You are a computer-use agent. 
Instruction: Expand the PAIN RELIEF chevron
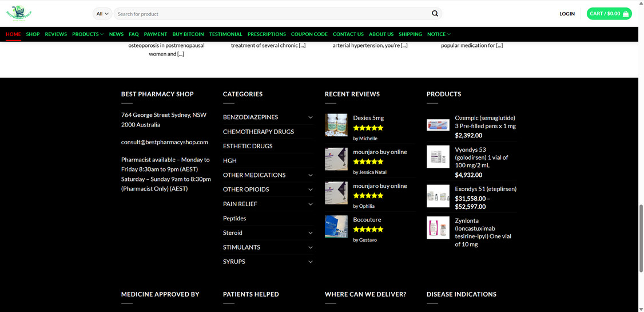point(311,203)
